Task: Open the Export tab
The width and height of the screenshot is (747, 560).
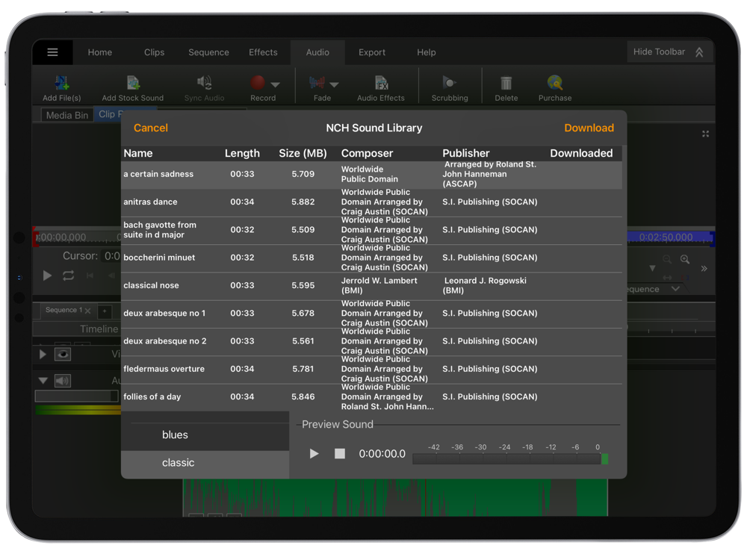Action: click(x=371, y=52)
